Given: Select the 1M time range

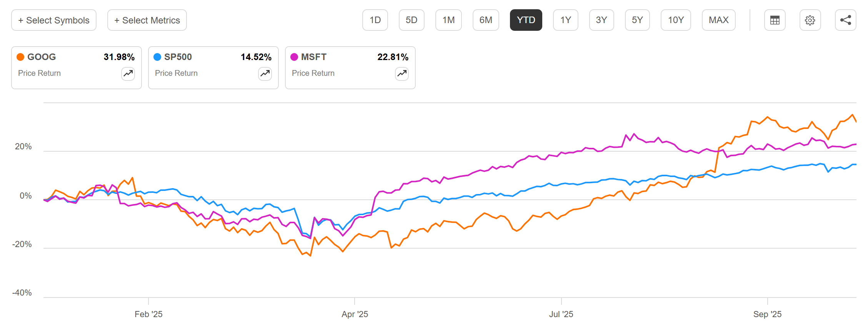Looking at the screenshot, I should coord(448,20).
